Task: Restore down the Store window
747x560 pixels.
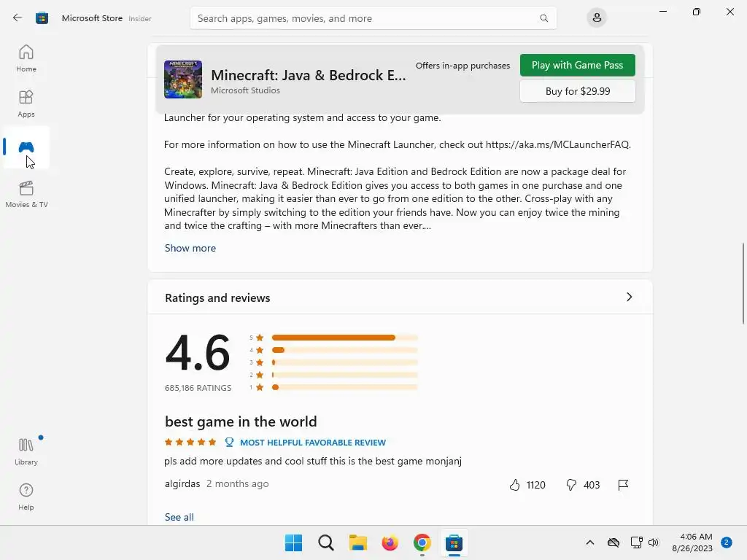Action: tap(697, 12)
